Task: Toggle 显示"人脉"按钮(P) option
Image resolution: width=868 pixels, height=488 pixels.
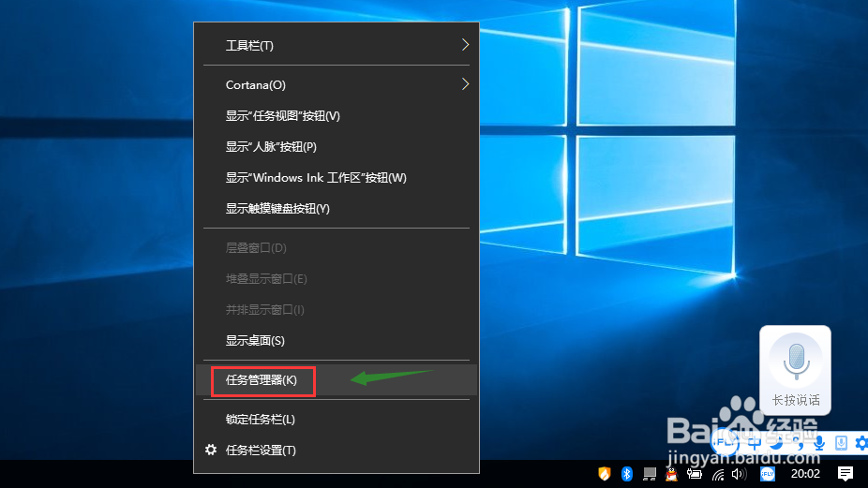Action: [336, 147]
